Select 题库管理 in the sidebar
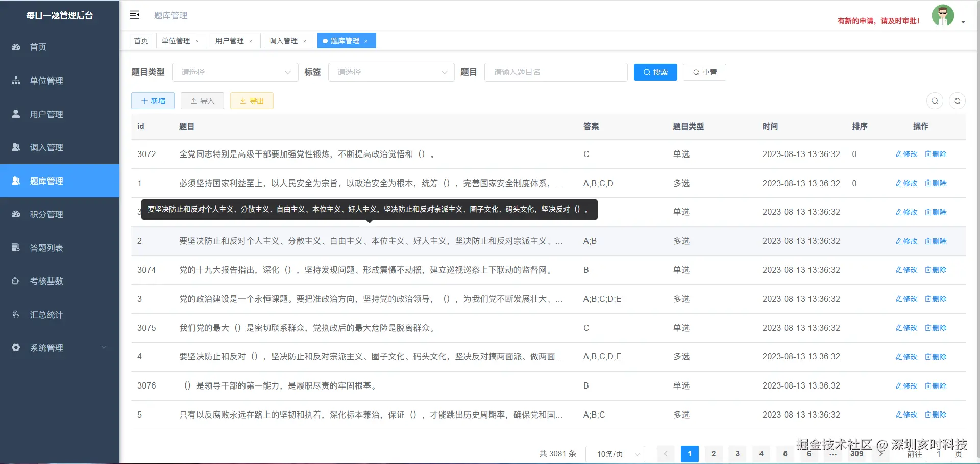This screenshot has width=980, height=464. point(60,181)
